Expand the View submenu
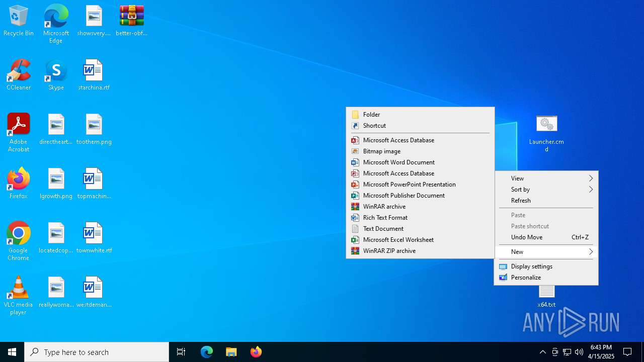 click(546, 178)
